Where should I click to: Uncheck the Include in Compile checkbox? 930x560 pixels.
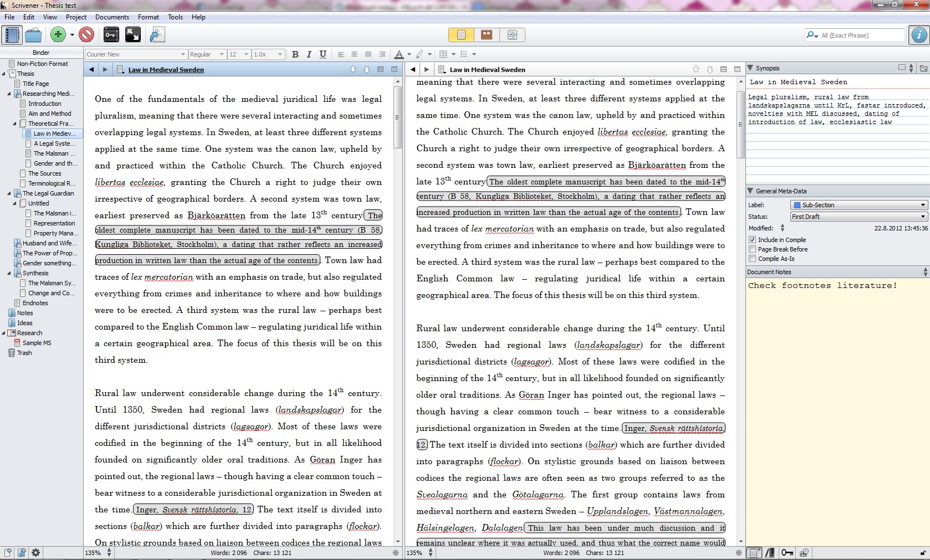tap(752, 240)
